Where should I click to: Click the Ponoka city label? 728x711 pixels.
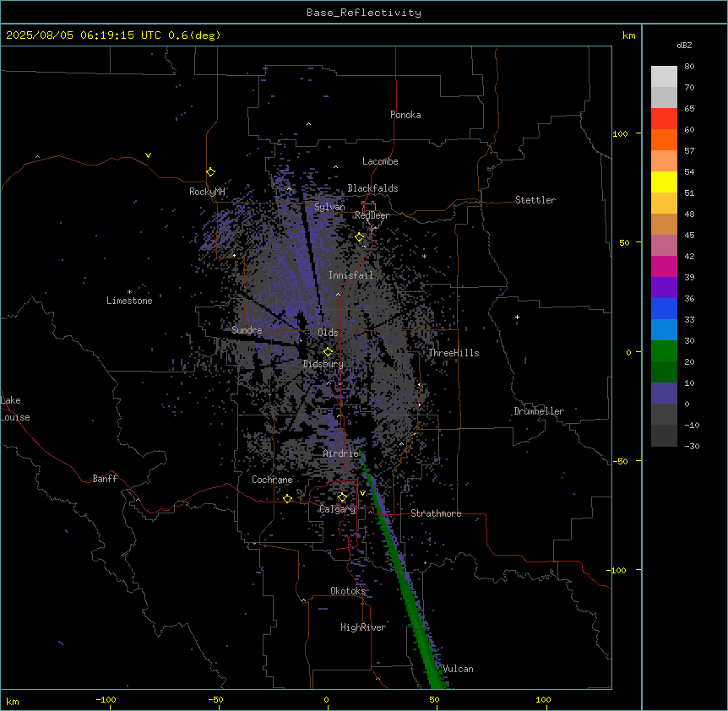(405, 115)
